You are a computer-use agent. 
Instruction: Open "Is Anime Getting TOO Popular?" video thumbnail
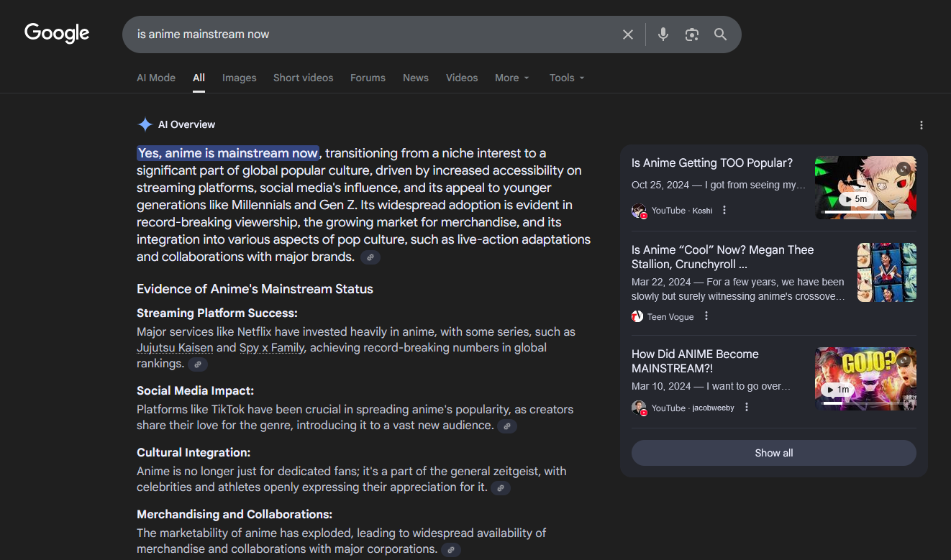coord(865,188)
